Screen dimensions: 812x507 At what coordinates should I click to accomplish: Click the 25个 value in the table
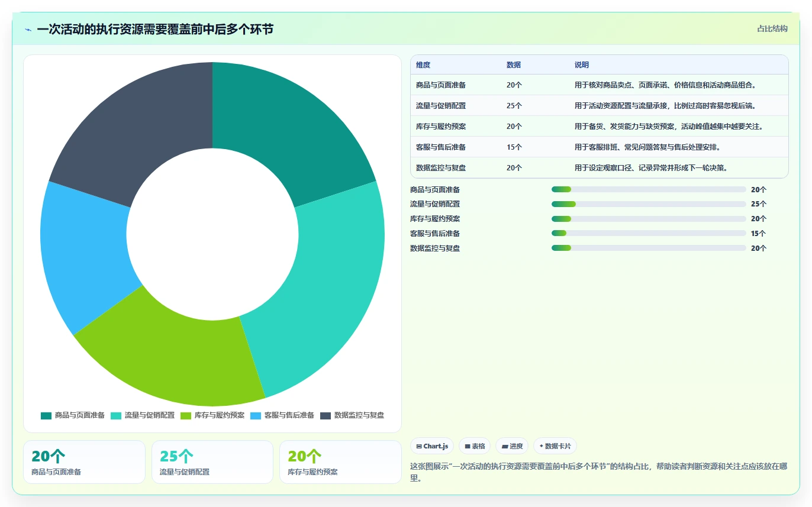point(514,106)
